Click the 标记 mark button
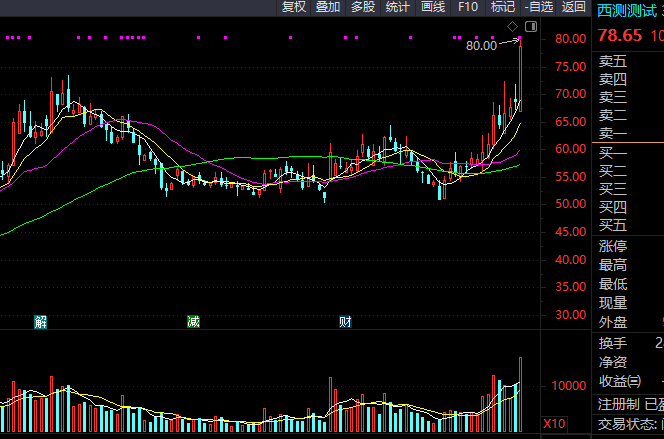 [x=503, y=7]
